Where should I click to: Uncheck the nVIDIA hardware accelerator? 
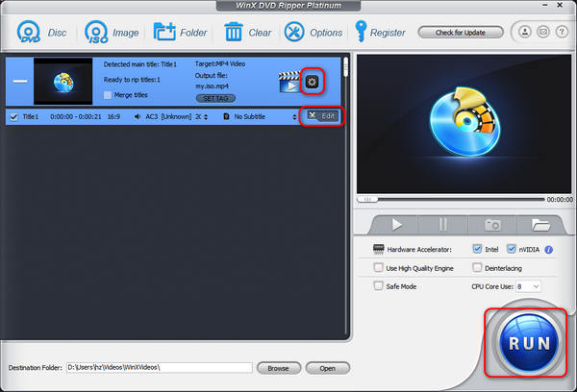coord(512,249)
